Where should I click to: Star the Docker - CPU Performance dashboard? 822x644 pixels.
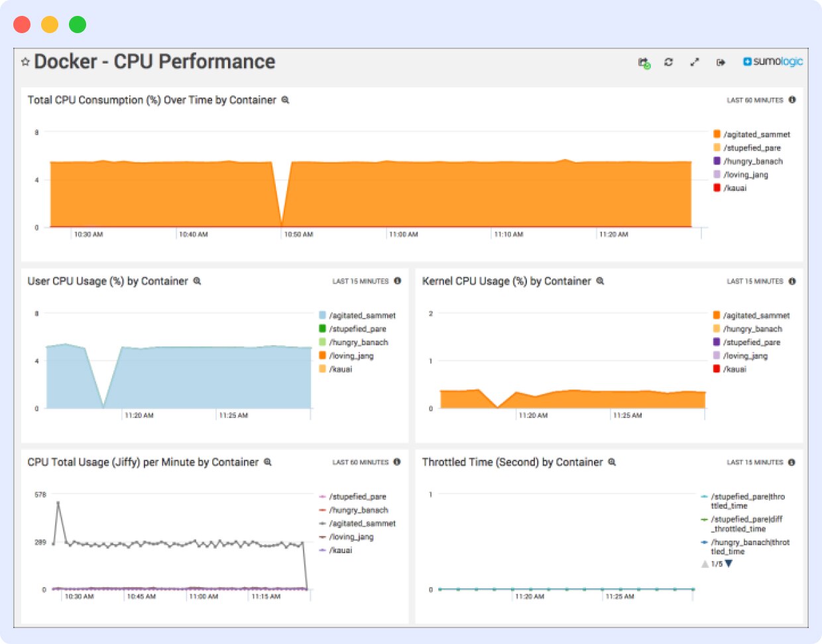click(25, 62)
